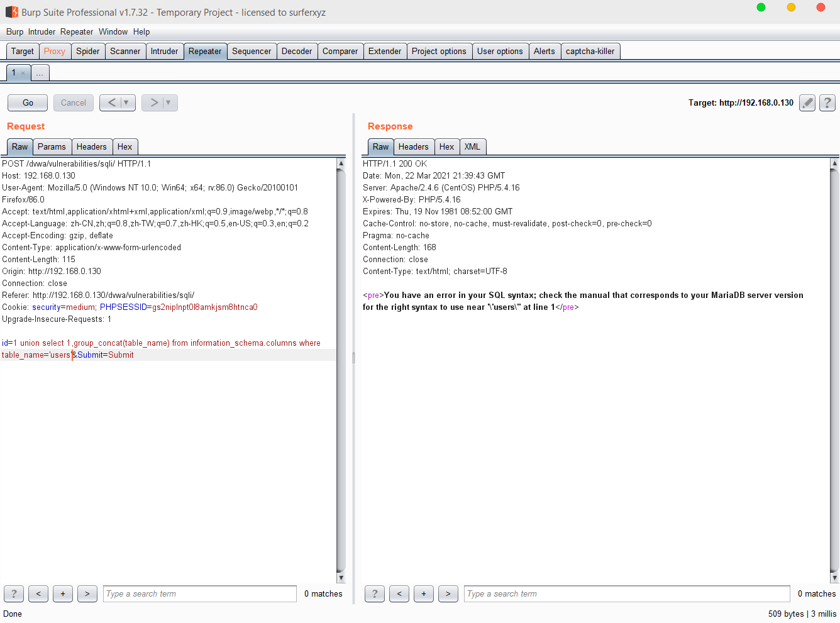
Task: Select request Params tab
Action: click(52, 146)
